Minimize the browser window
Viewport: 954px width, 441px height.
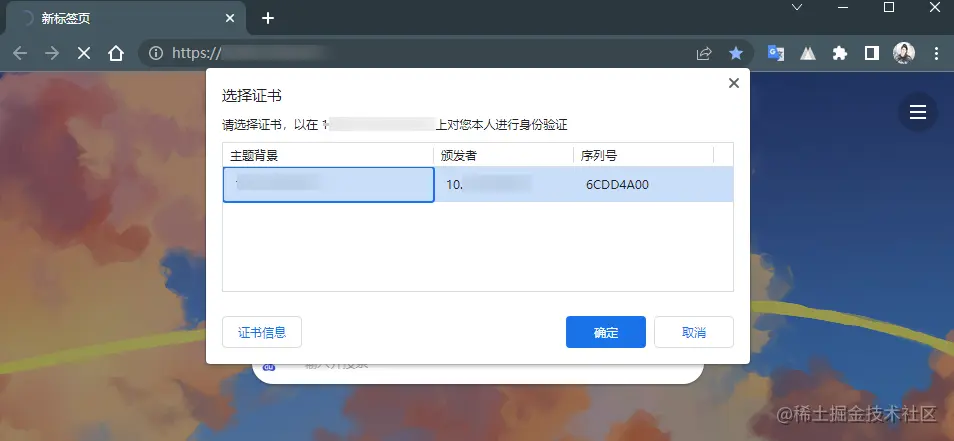click(x=843, y=7)
